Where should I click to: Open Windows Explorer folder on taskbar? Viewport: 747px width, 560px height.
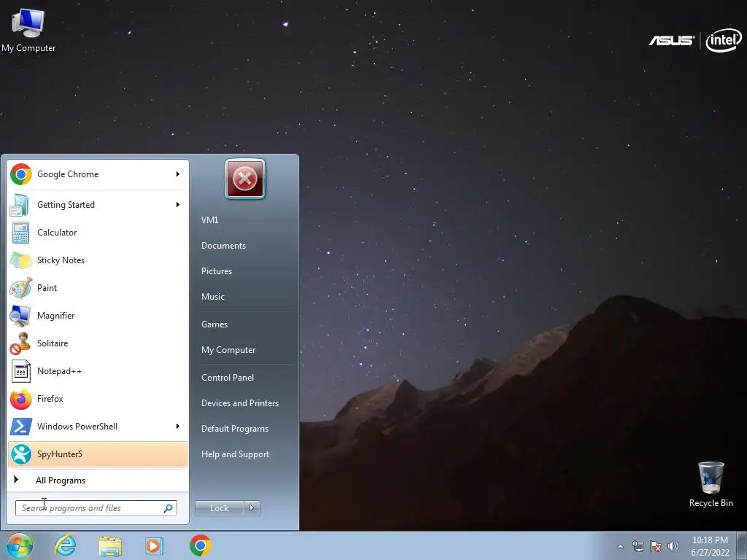[110, 546]
